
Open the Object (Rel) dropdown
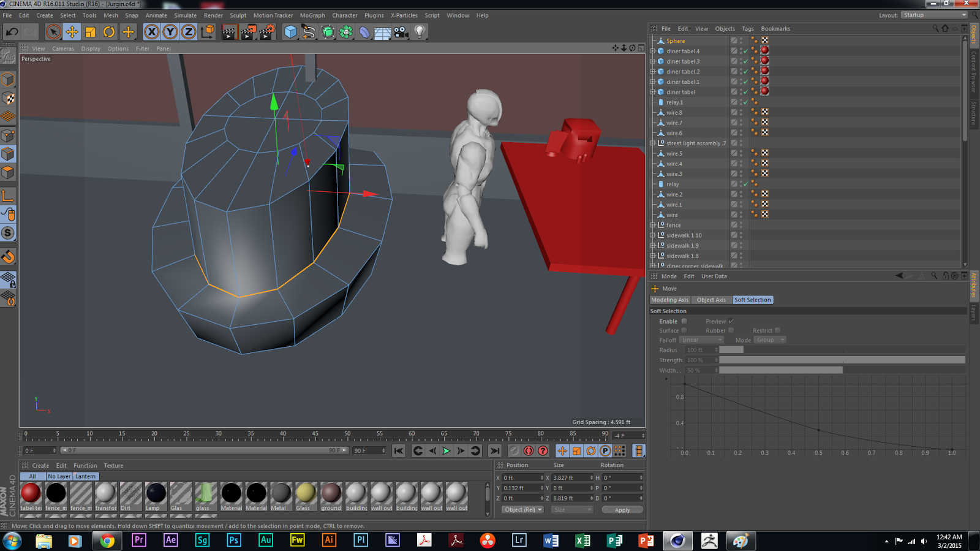tap(522, 510)
